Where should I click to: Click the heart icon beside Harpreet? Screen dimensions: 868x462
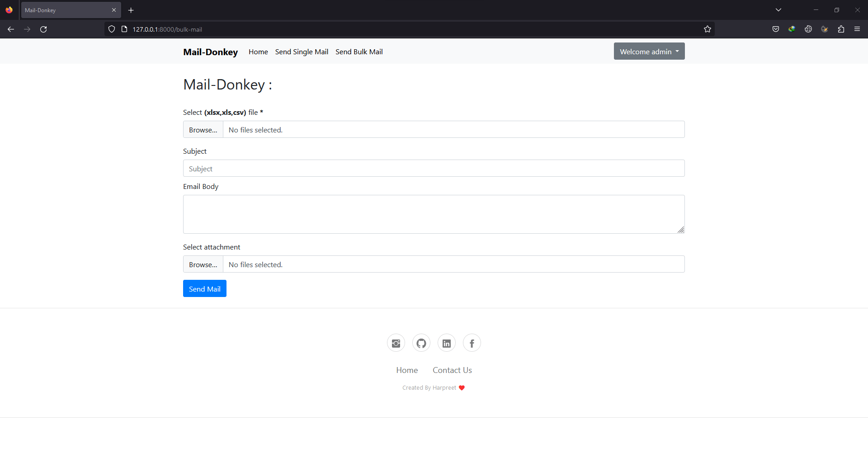(x=462, y=387)
